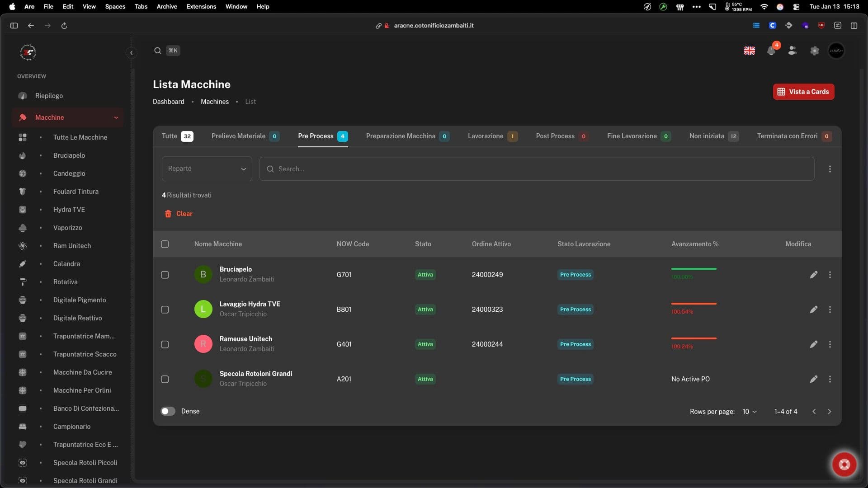The height and width of the screenshot is (488, 868).
Task: Check the Lavaggio Hydra TVE row checkbox
Action: [165, 310]
